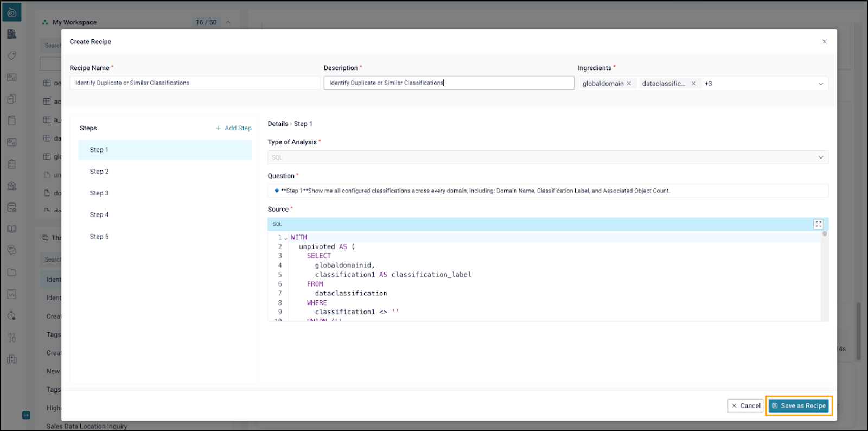Click the Save as Recipe button
Screen dimensions: 868x431
tap(799, 405)
